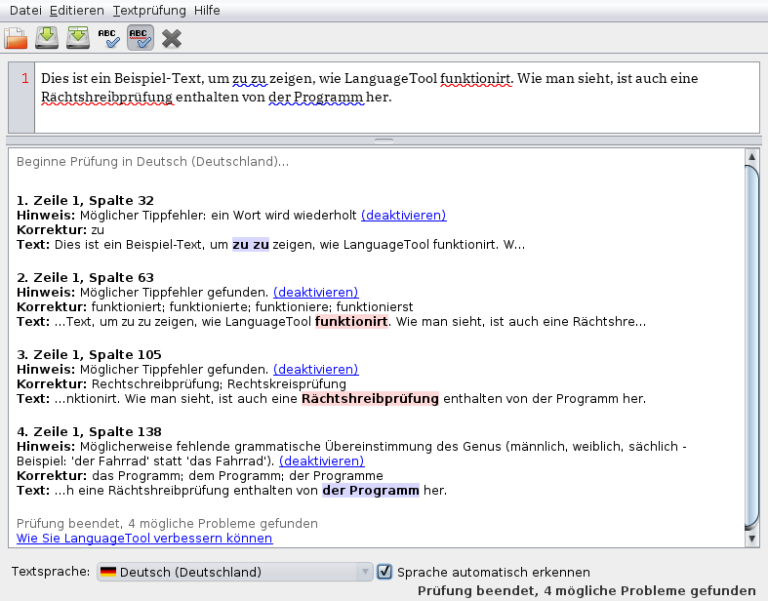Open the Textsprache Deutsch (Deutschland) dropdown
Viewport: 768px width, 601px height.
235,572
